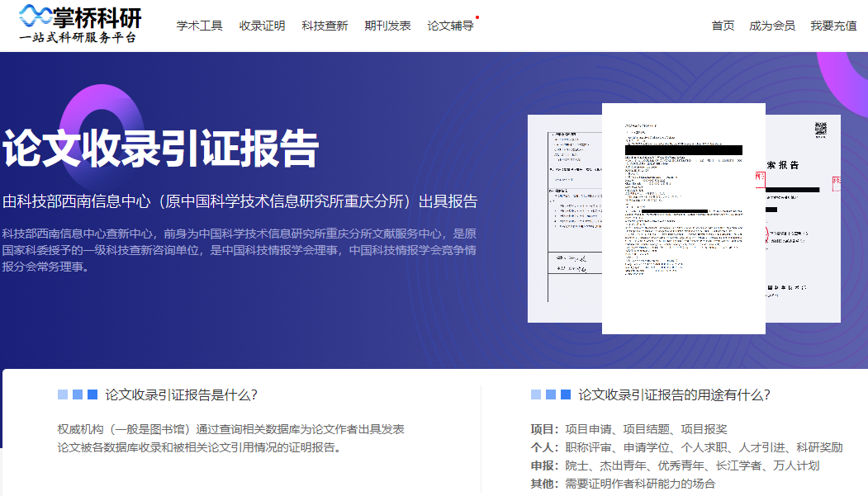Click the tagline 一站式科研服务平台

coord(78,38)
